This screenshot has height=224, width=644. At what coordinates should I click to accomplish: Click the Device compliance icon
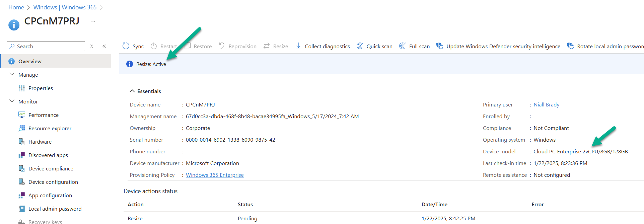22,168
